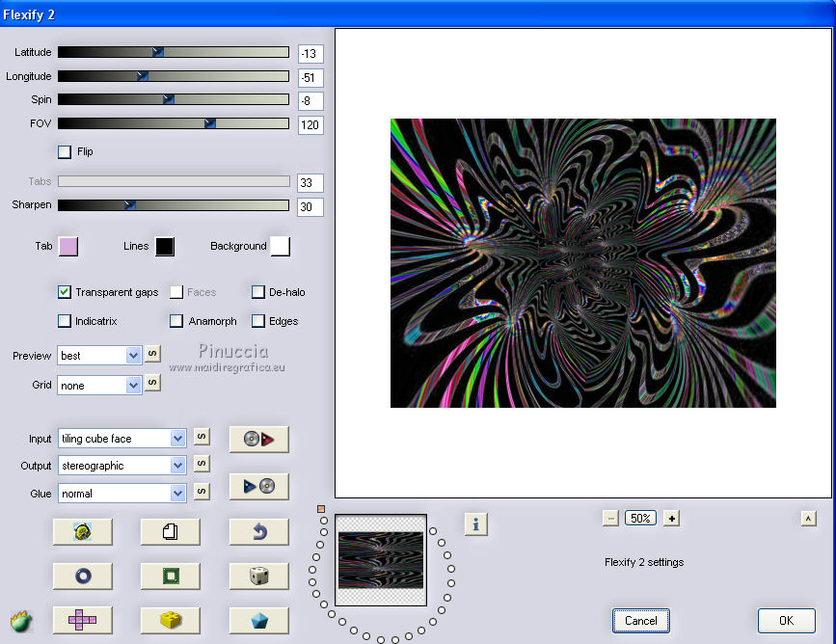Enable the De-halo checkbox
The width and height of the screenshot is (836, 644).
tap(258, 292)
